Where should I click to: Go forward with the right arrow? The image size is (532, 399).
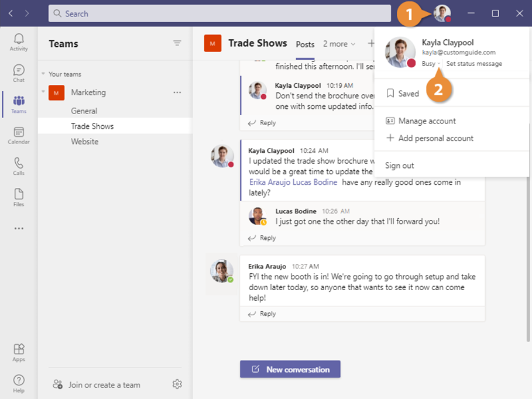(27, 13)
